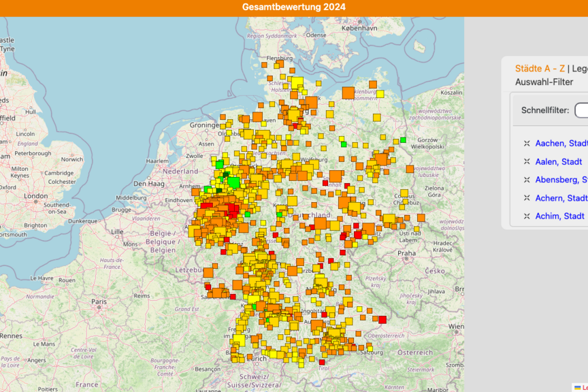
Task: Select red marker above Tirol label
Action: point(322,362)
